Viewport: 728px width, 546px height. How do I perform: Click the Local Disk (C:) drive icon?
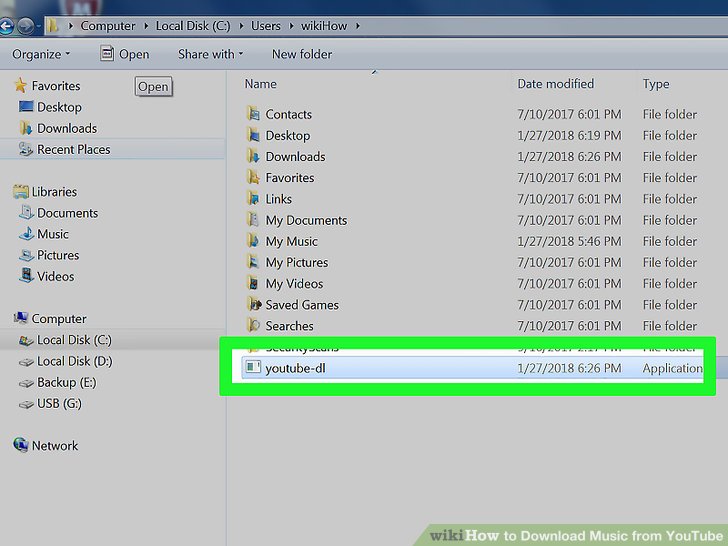click(x=26, y=340)
